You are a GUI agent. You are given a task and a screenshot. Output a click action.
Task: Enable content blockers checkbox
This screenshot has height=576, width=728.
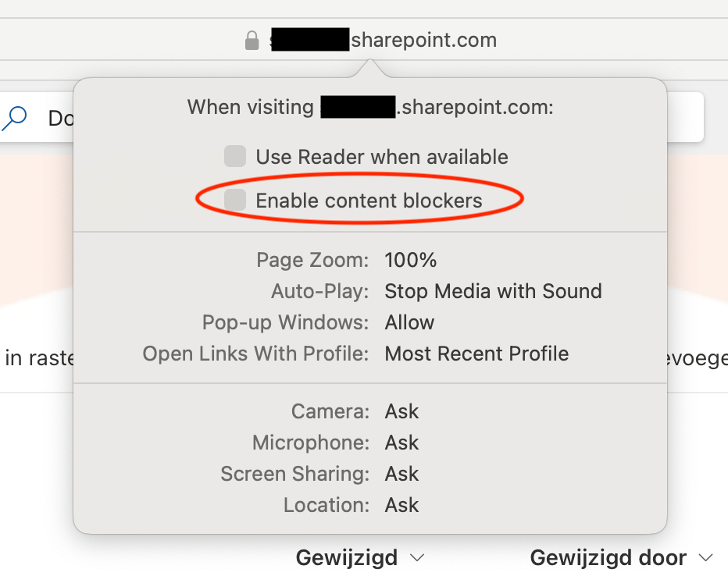coord(235,200)
